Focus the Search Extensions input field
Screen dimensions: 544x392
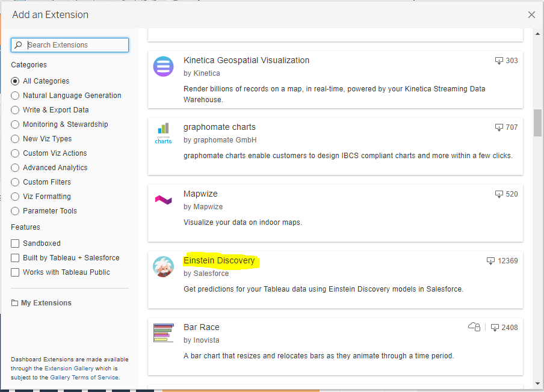tap(70, 45)
